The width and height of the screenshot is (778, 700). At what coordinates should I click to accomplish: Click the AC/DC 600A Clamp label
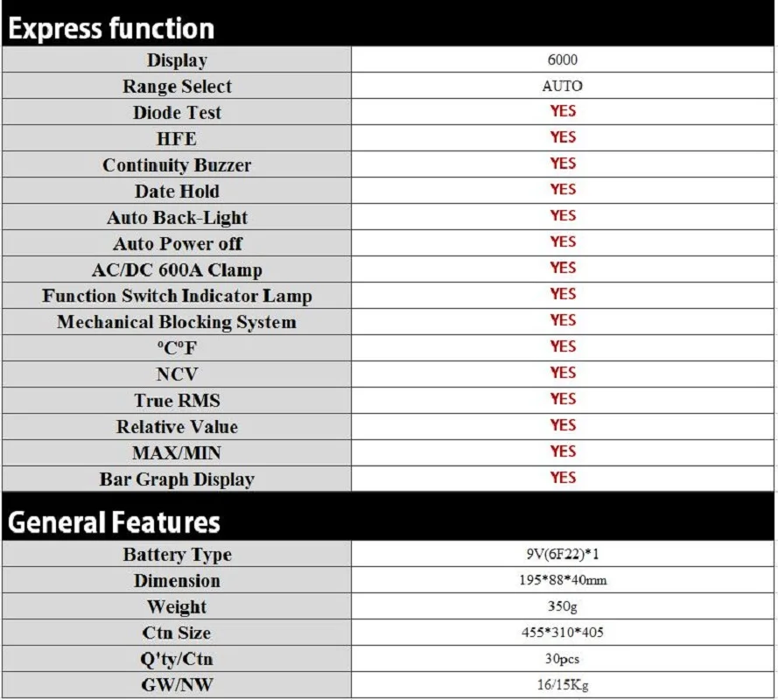[x=177, y=270]
